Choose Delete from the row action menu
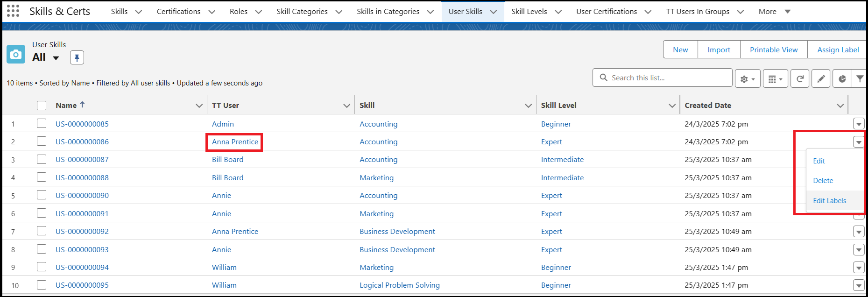The height and width of the screenshot is (297, 868). pyautogui.click(x=823, y=181)
